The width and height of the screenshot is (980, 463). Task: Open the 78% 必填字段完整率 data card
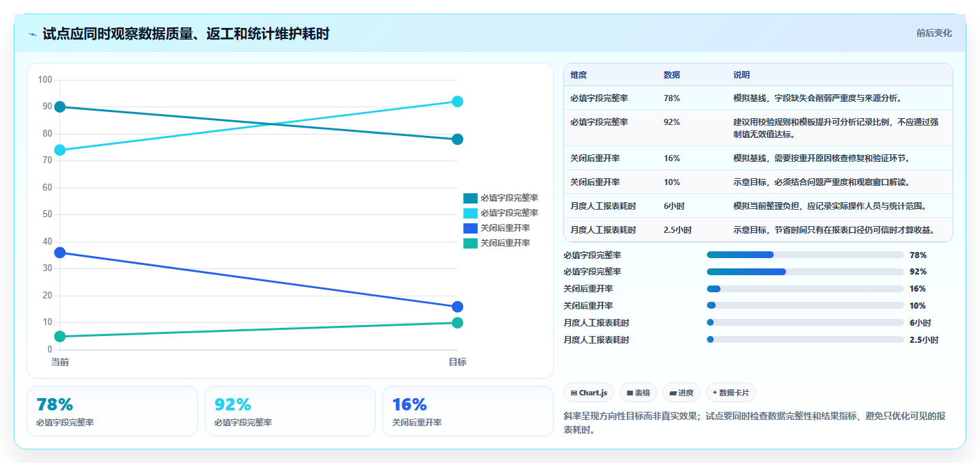(112, 411)
